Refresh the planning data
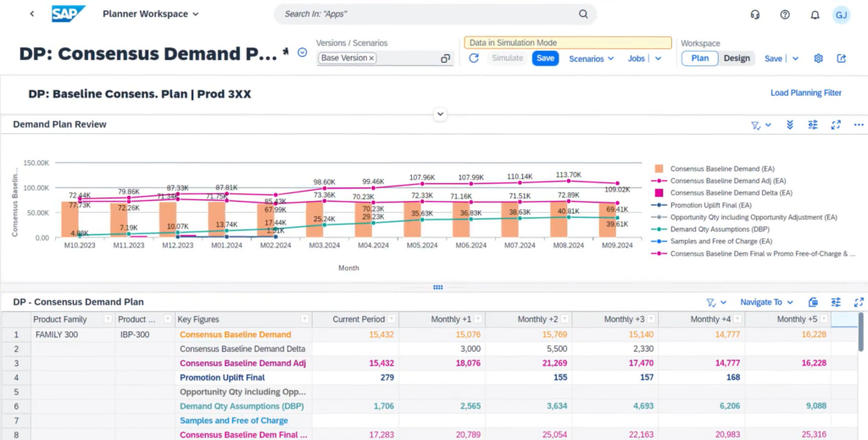 coord(474,58)
